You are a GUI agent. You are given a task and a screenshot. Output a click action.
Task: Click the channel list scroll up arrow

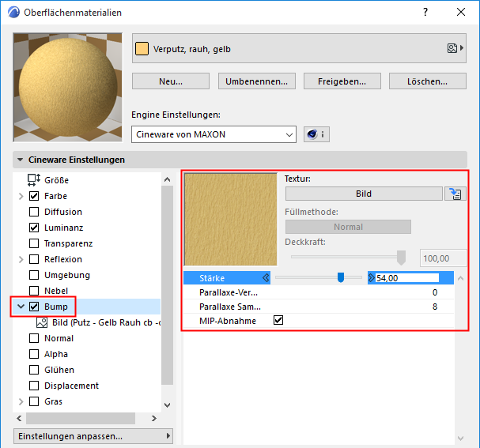167,179
